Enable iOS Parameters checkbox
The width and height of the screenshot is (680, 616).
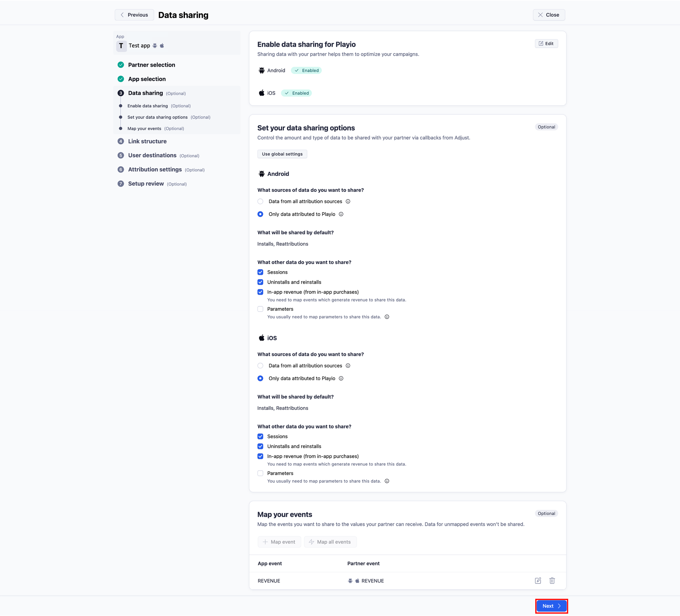coord(260,473)
